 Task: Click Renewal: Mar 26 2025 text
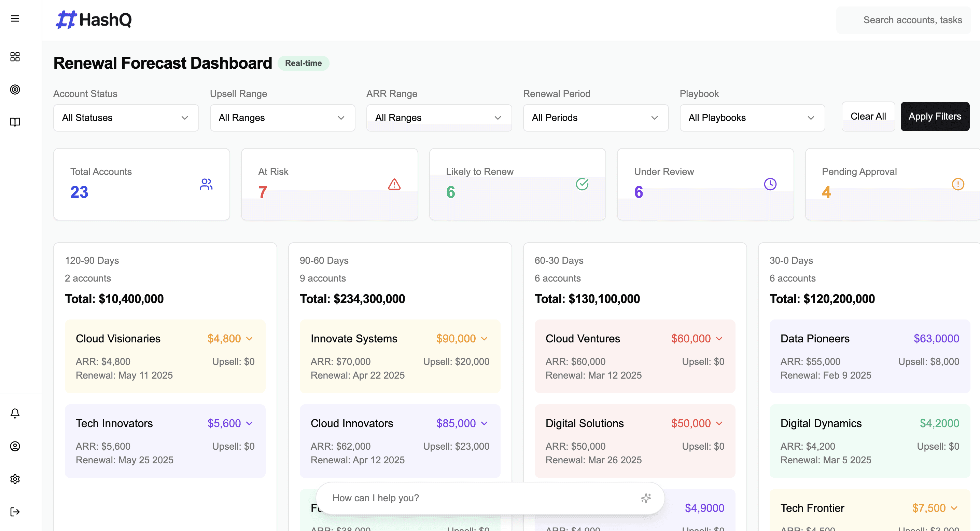point(593,460)
